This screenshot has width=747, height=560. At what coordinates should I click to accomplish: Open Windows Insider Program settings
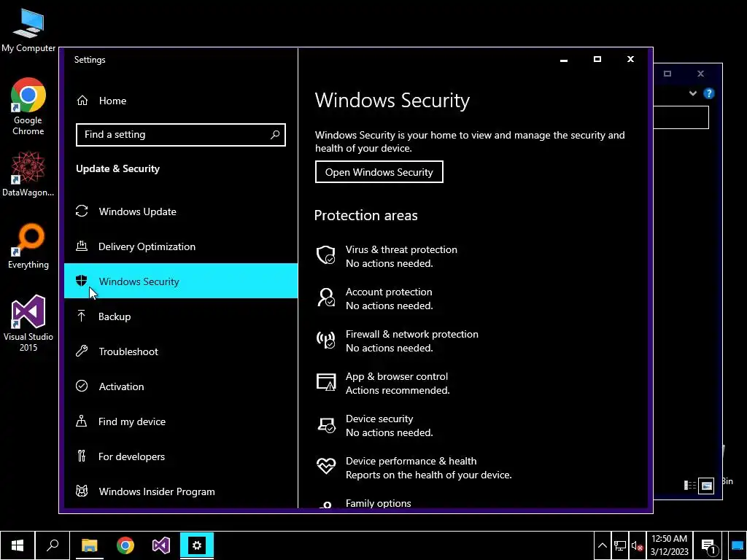point(181,491)
